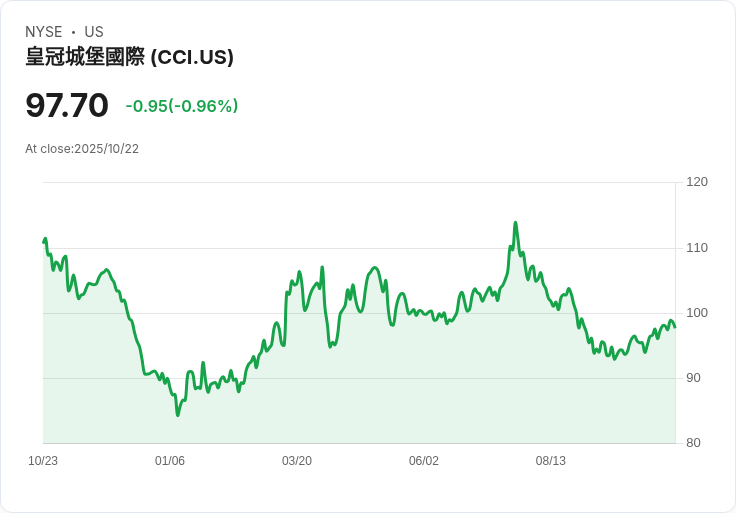Click the At close:2025/10/22 timestamp
736x513 pixels.
pos(82,149)
